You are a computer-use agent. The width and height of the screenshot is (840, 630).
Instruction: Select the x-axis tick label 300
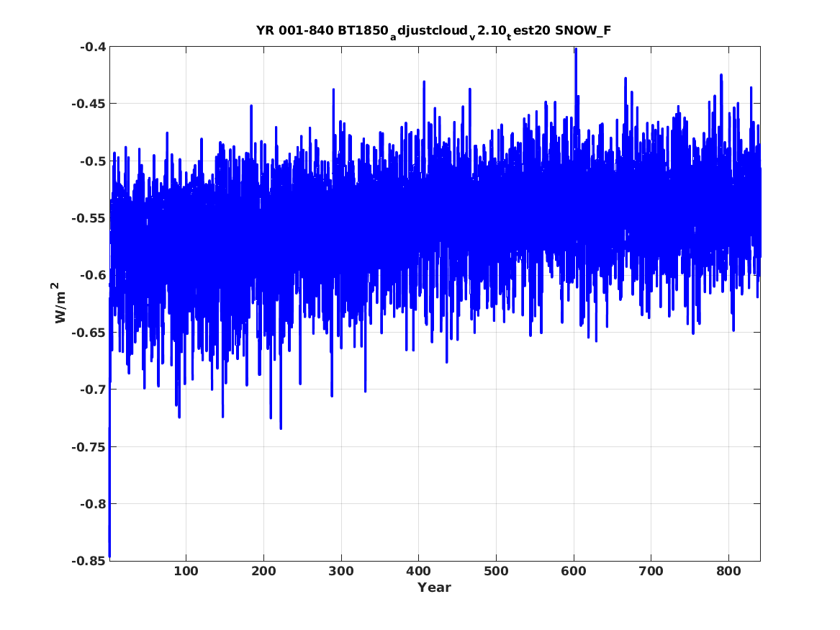341,571
